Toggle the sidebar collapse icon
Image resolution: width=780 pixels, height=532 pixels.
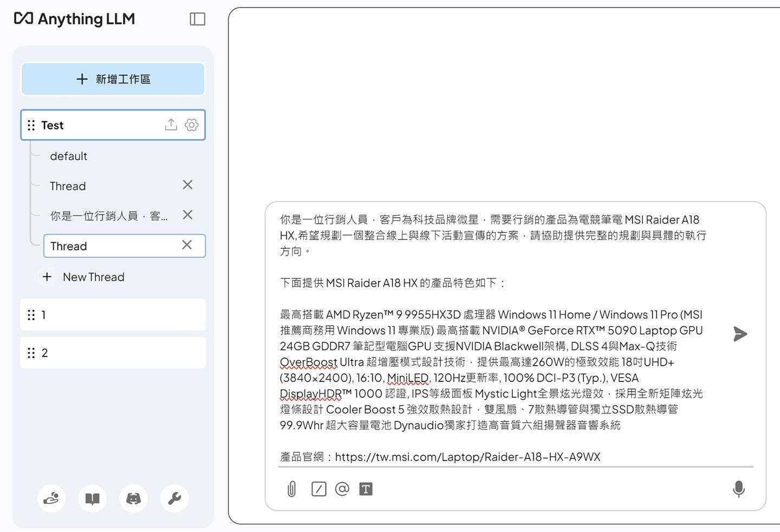197,19
